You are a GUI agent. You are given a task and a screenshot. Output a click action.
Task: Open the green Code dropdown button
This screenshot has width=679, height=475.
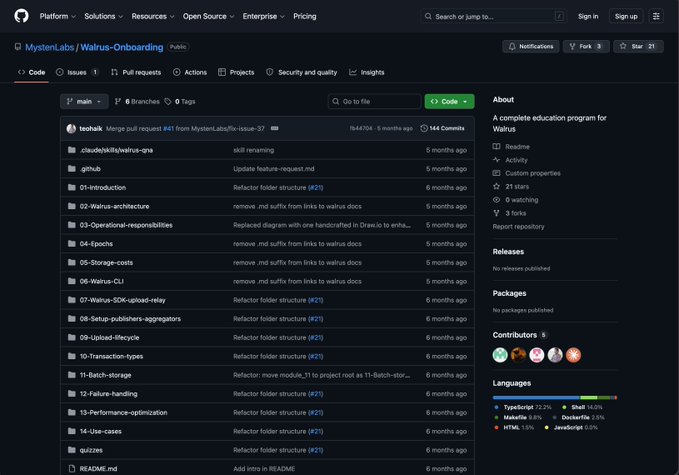[x=449, y=101]
